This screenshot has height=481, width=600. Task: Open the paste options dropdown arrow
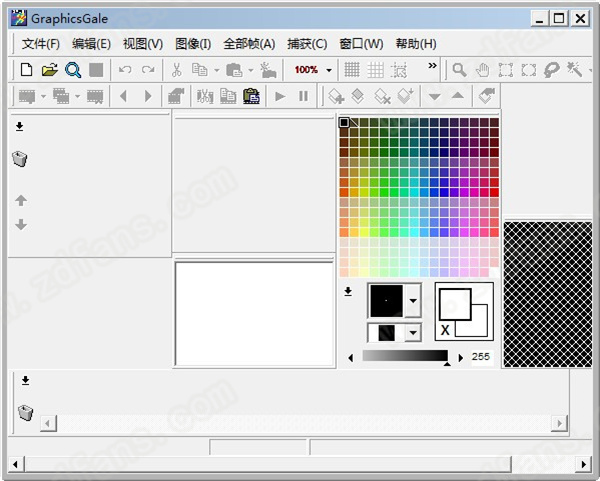click(251, 70)
